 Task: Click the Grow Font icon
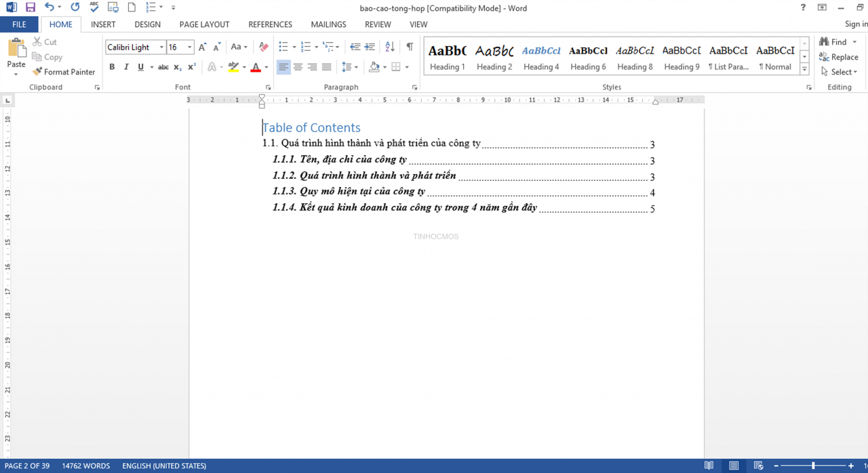pyautogui.click(x=202, y=47)
